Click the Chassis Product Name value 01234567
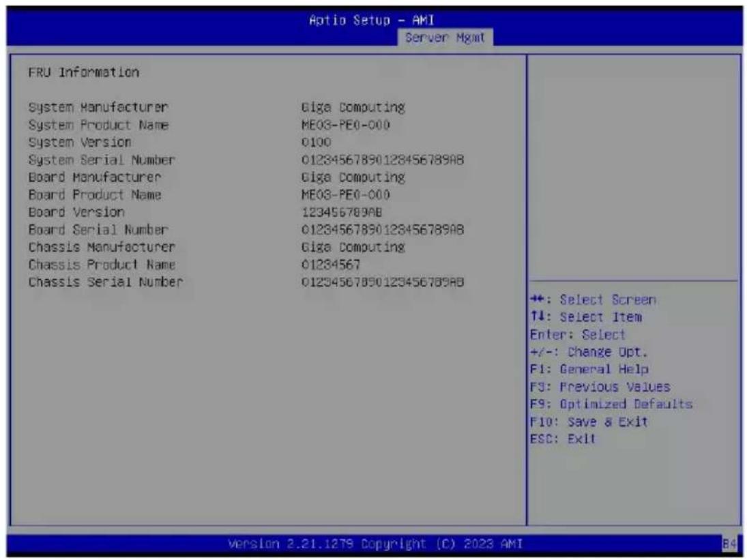Viewport: 747px width, 560px height. pos(331,264)
